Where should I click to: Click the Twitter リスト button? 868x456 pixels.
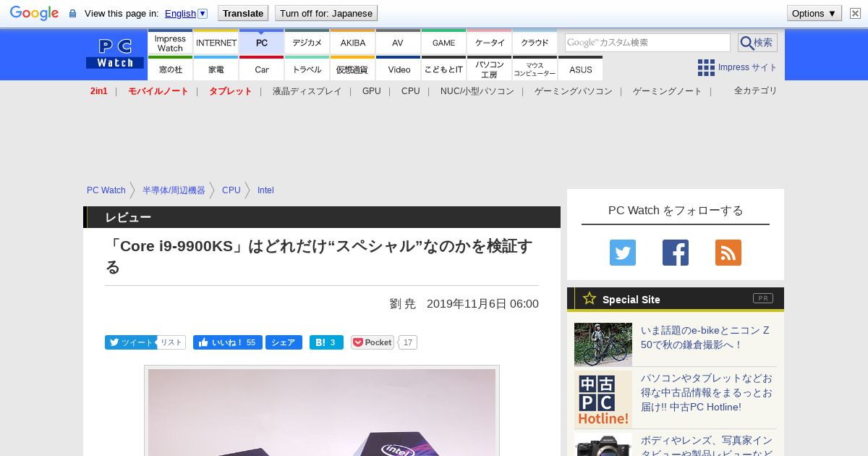[x=171, y=342]
